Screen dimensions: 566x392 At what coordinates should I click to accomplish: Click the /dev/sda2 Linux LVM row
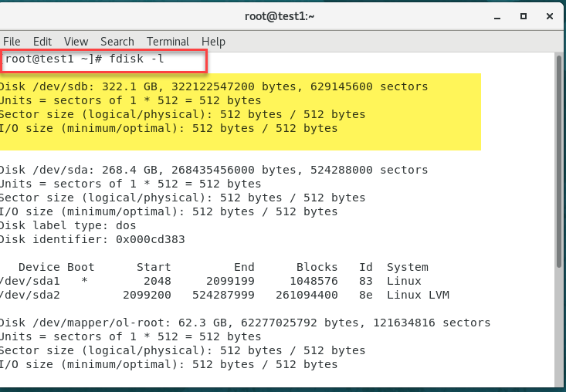(224, 295)
